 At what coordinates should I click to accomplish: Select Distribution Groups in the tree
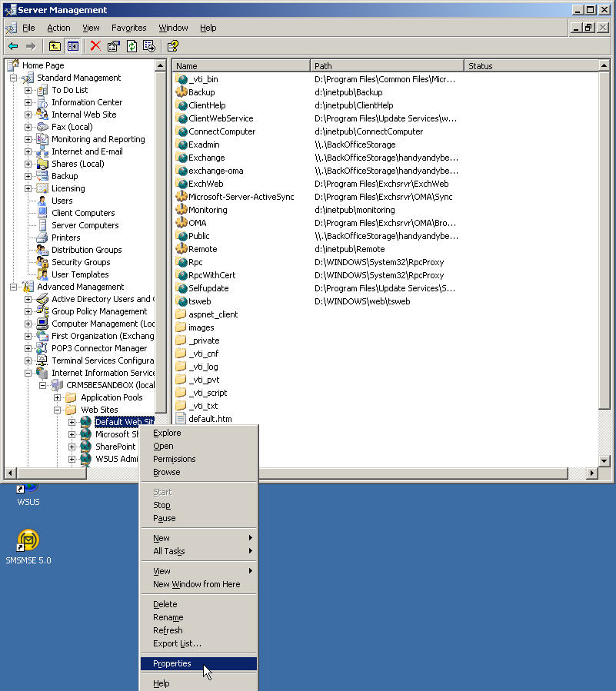coord(86,250)
